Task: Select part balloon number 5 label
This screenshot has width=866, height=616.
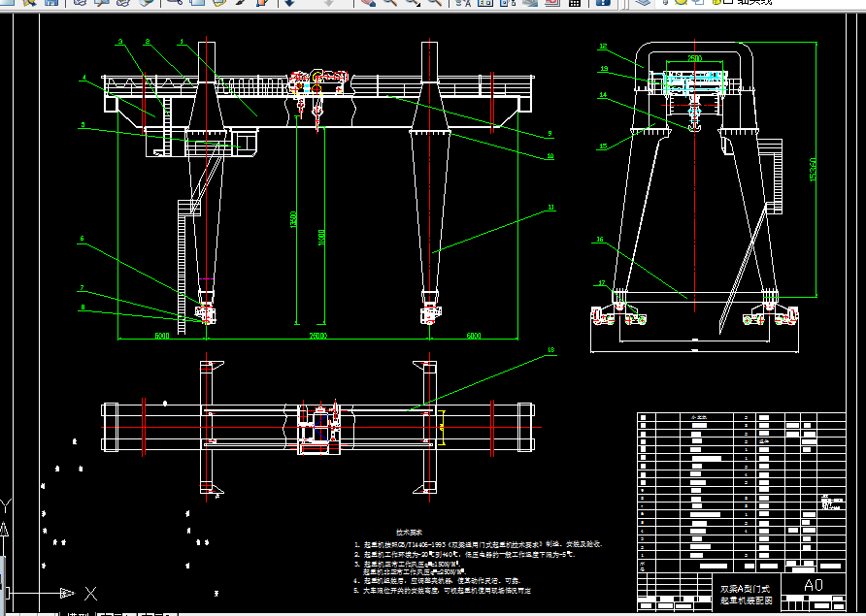Action: 83,125
